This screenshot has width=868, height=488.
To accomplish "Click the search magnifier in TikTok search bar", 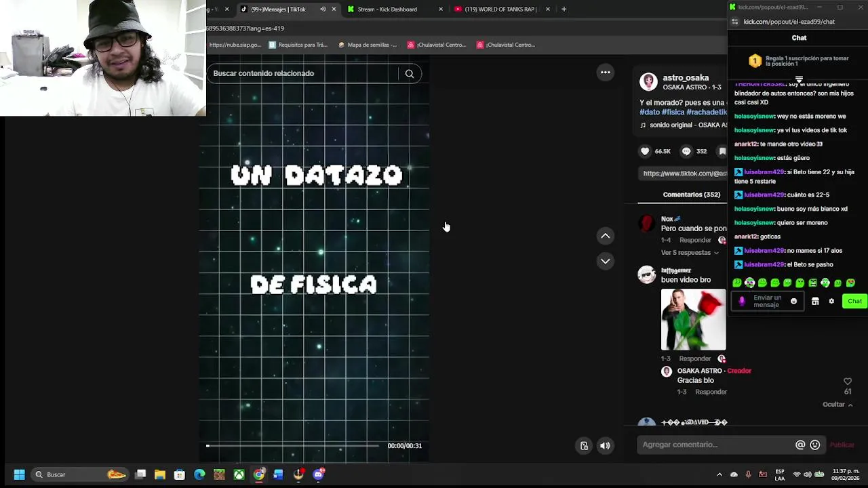I will 410,74.
